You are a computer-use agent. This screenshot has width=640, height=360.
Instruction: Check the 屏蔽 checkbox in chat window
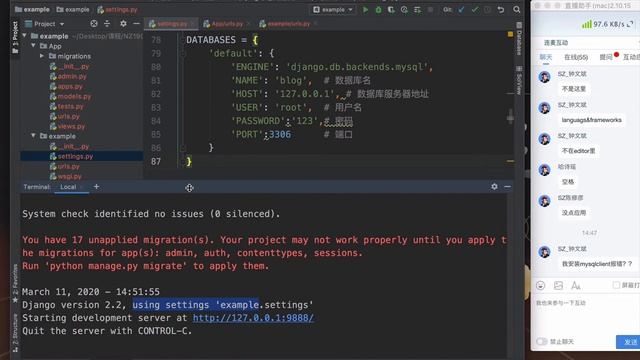click(x=616, y=285)
